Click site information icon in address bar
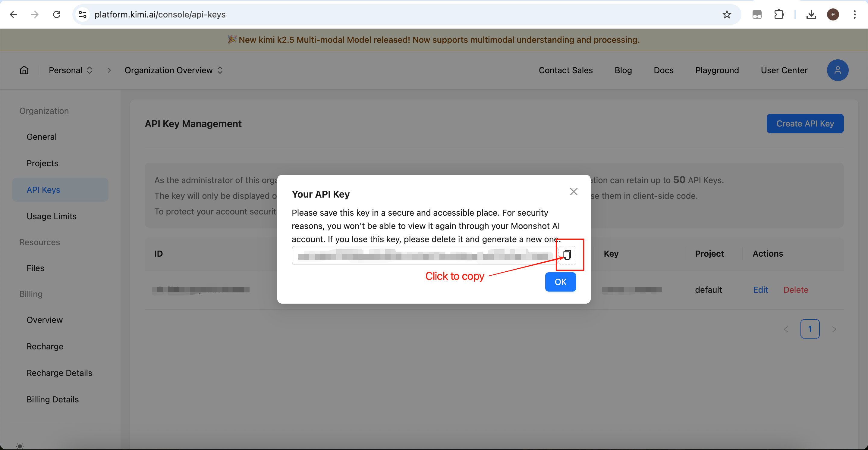 83,14
